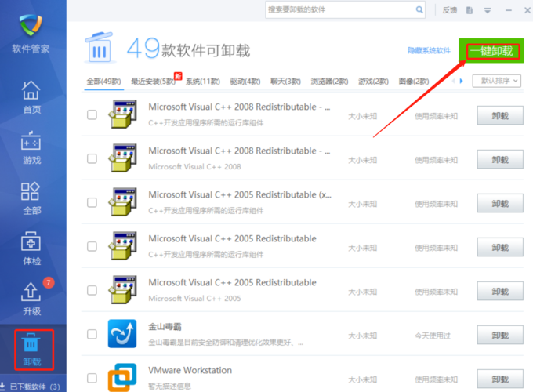Click the 金山毒霸 app icon
The width and height of the screenshot is (533, 392).
tap(122, 333)
